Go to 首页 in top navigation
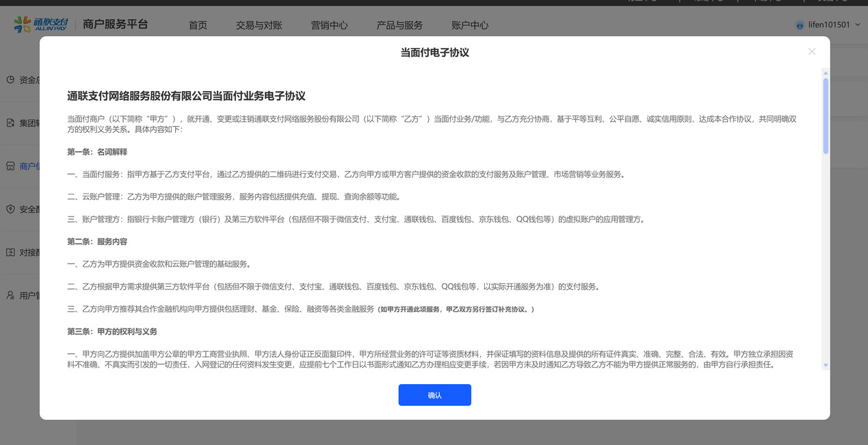 coord(198,25)
